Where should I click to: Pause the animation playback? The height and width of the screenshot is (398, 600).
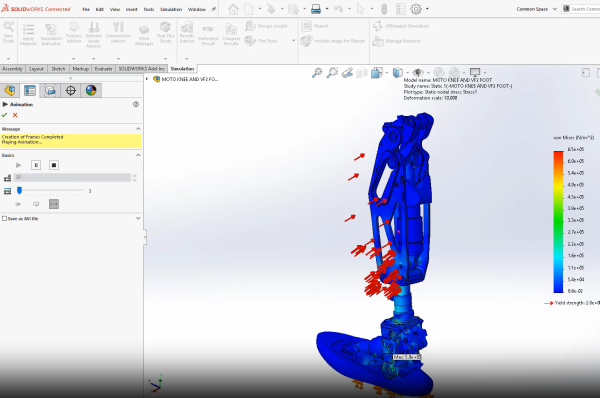[x=36, y=165]
